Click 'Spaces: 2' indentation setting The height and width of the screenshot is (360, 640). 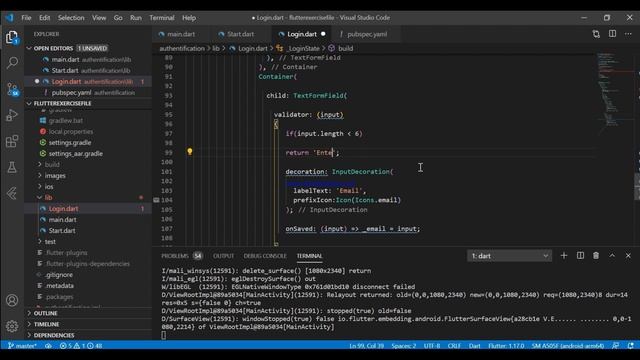(x=404, y=346)
